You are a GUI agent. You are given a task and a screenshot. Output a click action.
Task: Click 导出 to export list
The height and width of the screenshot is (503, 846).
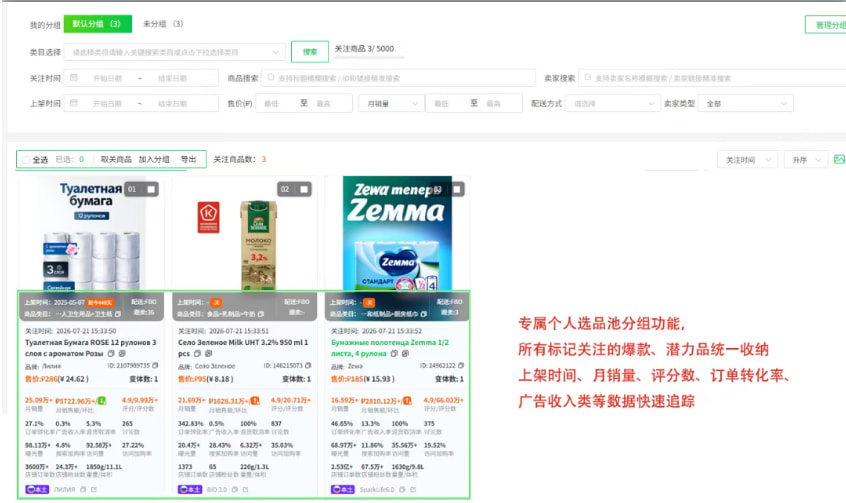tap(188, 159)
